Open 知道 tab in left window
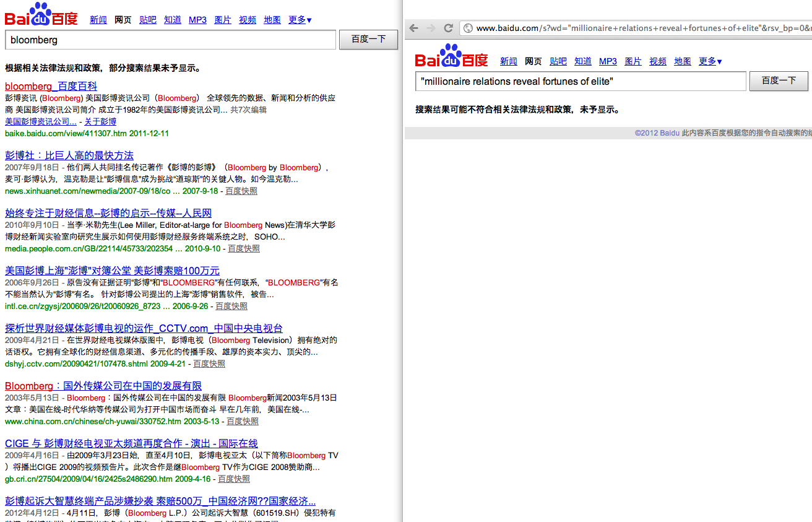The width and height of the screenshot is (812, 522). tap(173, 20)
